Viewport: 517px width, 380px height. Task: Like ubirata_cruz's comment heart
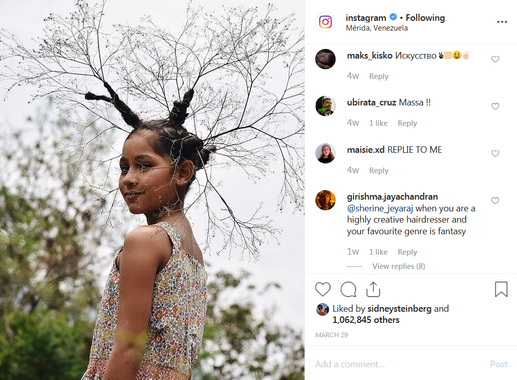click(495, 106)
